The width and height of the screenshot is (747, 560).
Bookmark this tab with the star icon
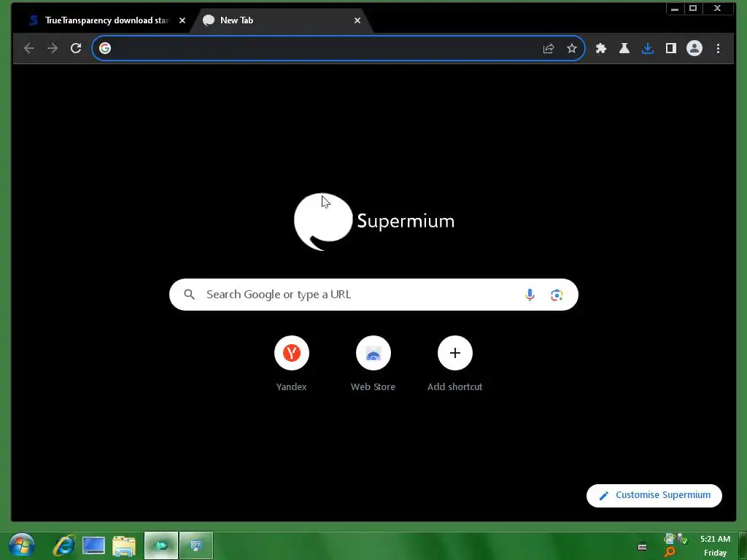(572, 48)
